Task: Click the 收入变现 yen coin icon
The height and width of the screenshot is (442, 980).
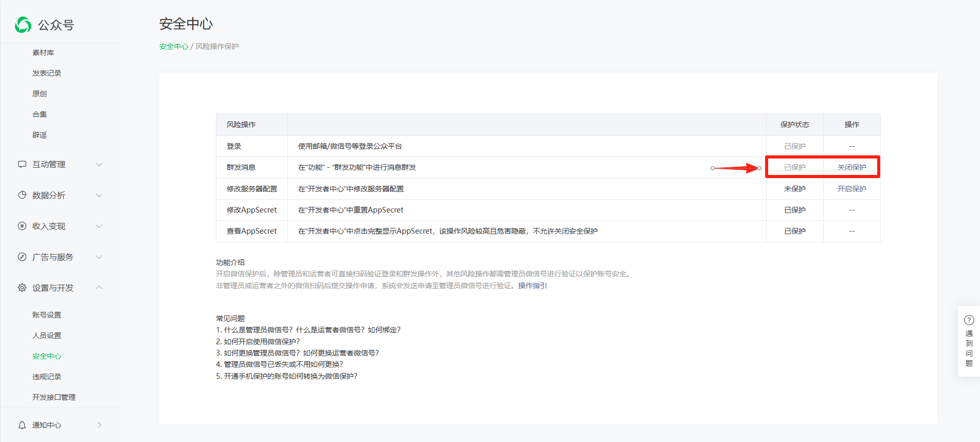Action: [22, 226]
